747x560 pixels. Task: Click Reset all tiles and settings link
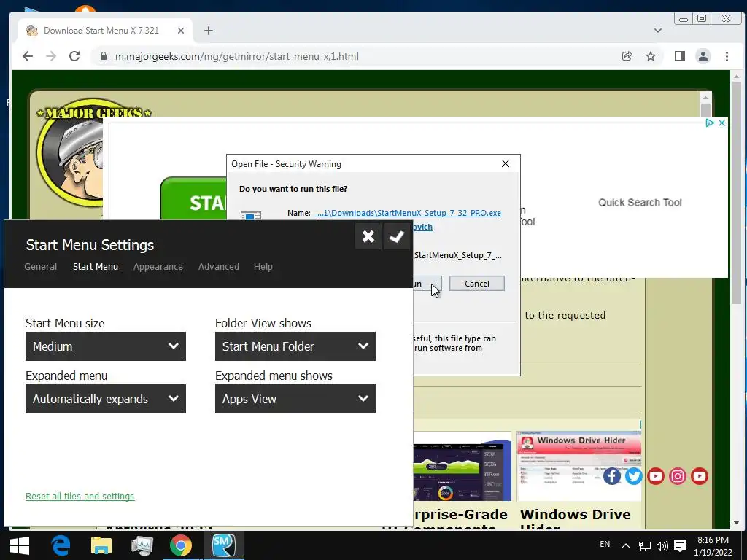pyautogui.click(x=80, y=496)
